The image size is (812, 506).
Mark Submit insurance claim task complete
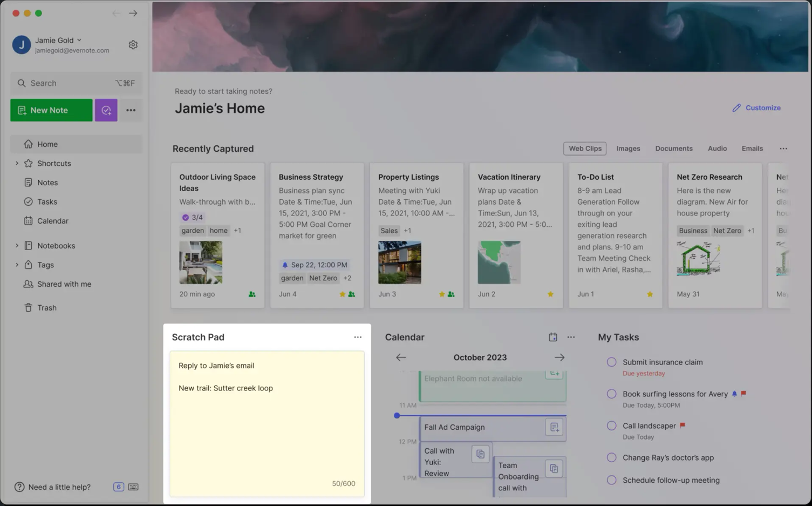(x=611, y=362)
